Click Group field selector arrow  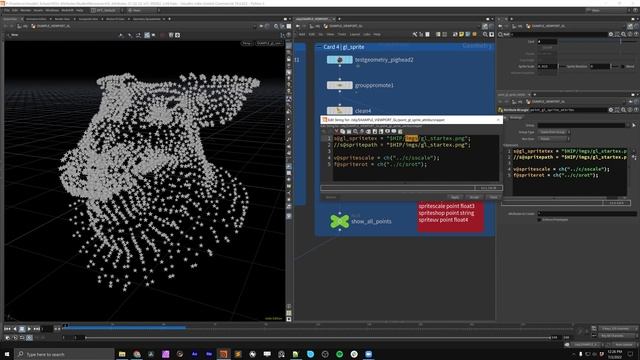pyautogui.click(x=633, y=125)
